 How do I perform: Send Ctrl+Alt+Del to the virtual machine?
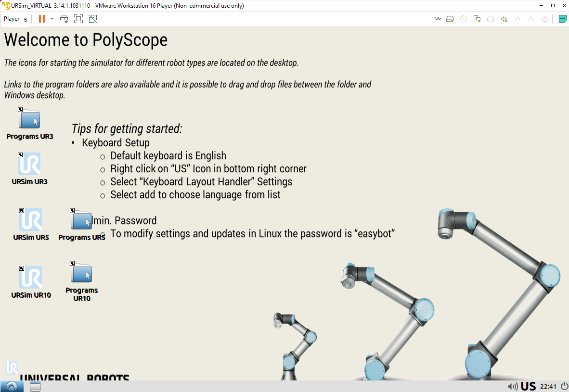point(64,19)
